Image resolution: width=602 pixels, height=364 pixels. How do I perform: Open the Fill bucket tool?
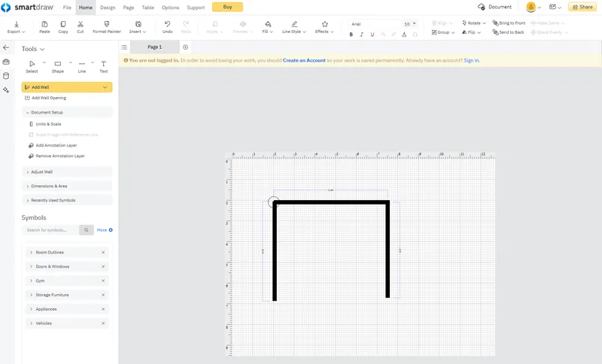(268, 27)
